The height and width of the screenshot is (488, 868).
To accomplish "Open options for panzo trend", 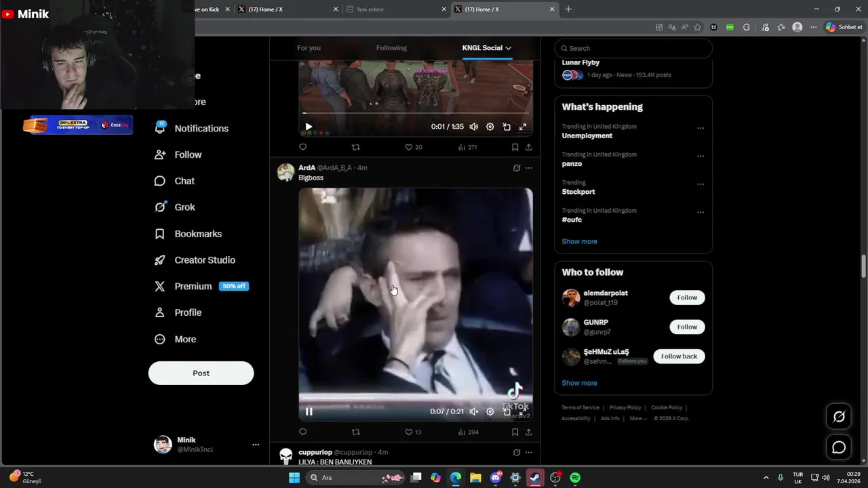I will click(x=701, y=156).
